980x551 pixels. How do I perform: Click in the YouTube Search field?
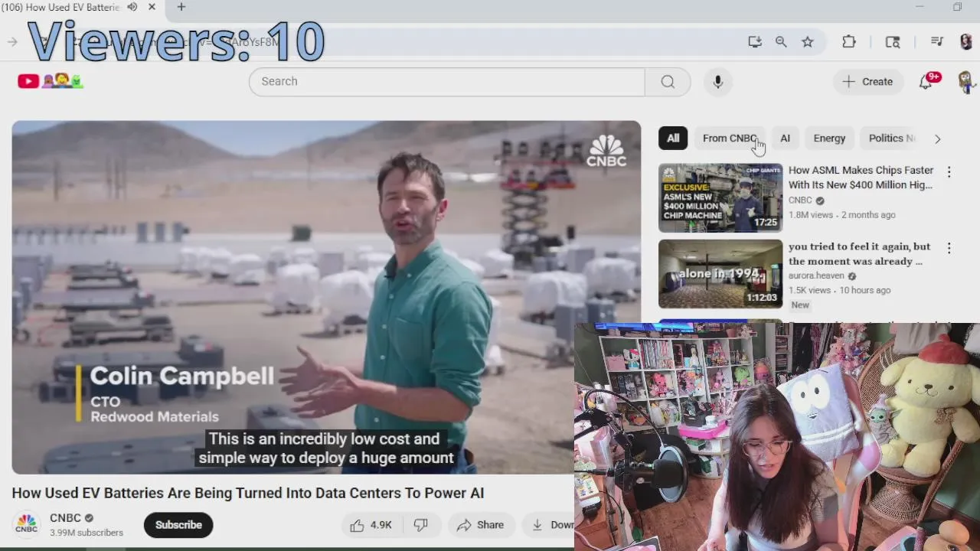(x=447, y=81)
